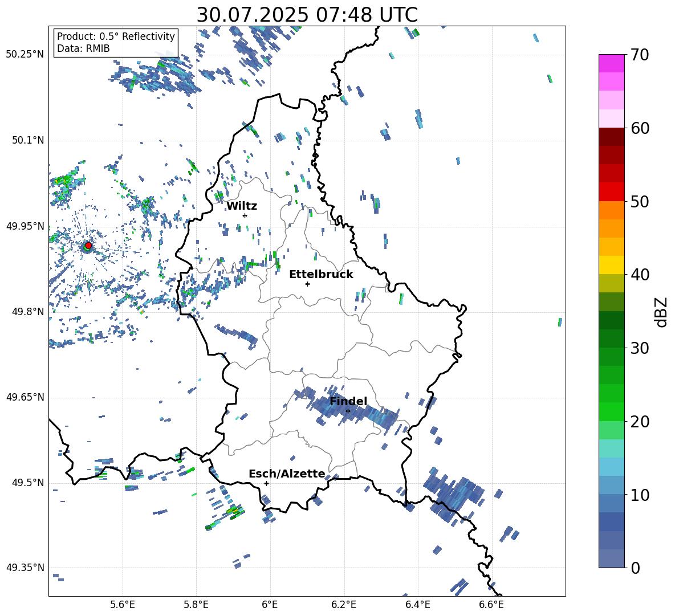Click the Findel station label
Screen dimensions: 675x616
point(348,401)
